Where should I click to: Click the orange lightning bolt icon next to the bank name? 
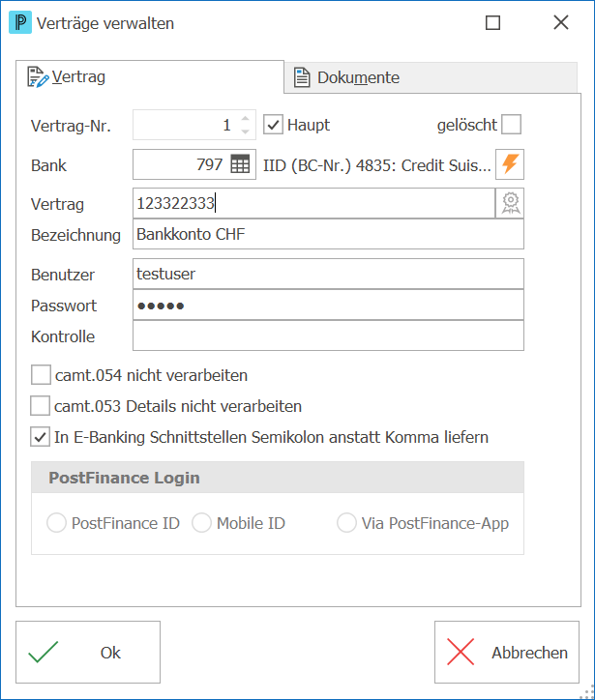[510, 164]
